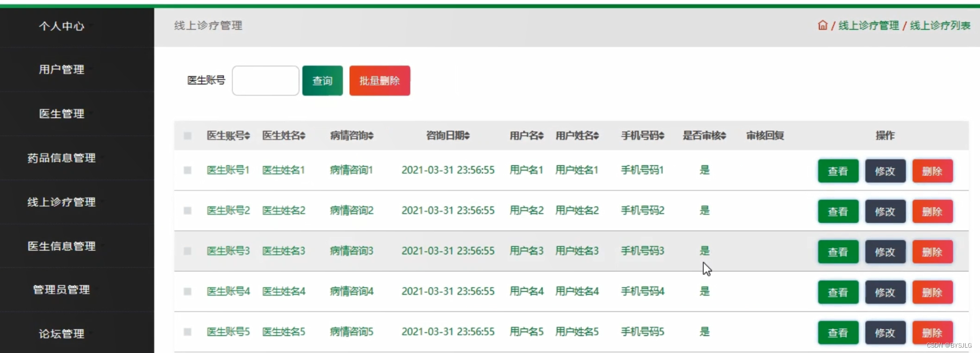Viewport: 980px width, 353px height.
Task: Sort table by 用户名 column arrows
Action: (541, 136)
